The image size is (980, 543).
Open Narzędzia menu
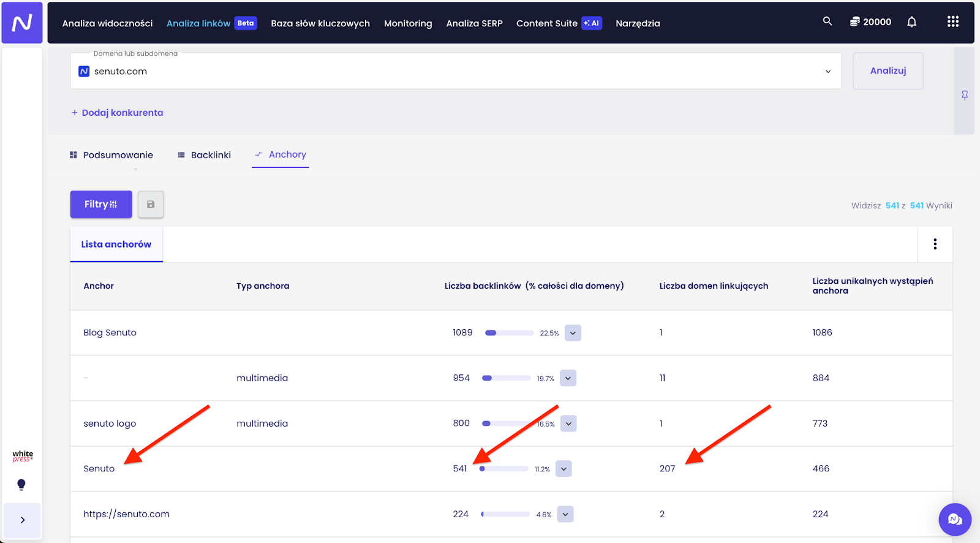click(638, 23)
